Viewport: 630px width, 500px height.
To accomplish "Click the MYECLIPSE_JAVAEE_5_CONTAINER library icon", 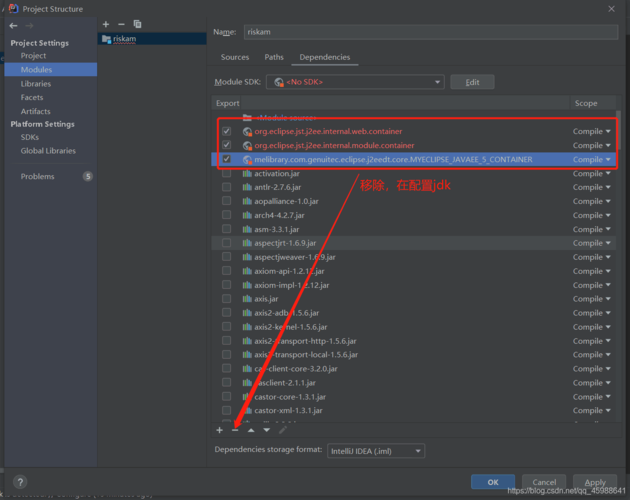I will pos(247,160).
